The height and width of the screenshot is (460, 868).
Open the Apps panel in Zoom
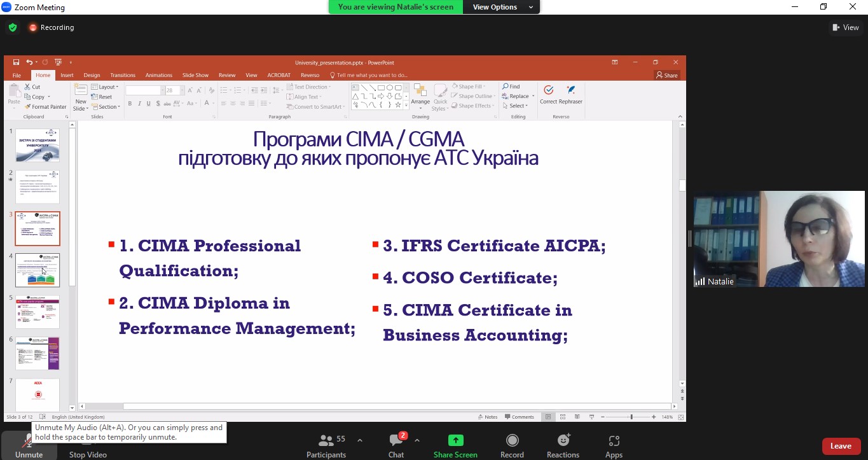[614, 445]
